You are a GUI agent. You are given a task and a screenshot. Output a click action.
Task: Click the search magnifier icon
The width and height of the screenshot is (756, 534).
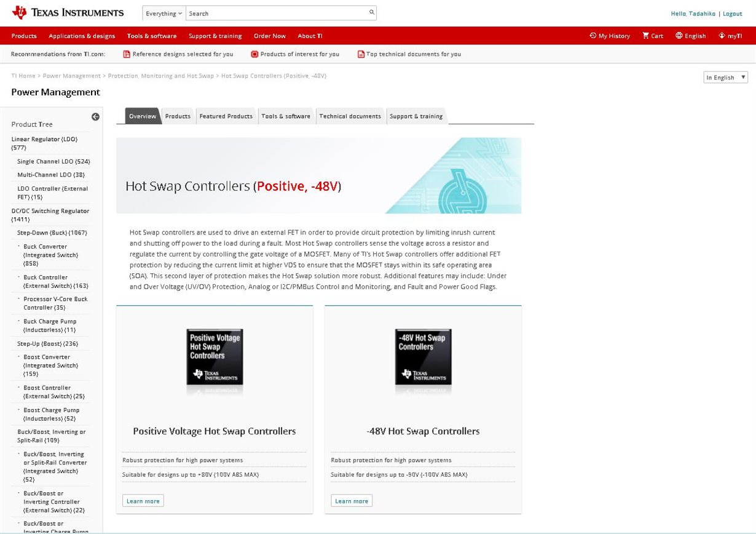(371, 12)
